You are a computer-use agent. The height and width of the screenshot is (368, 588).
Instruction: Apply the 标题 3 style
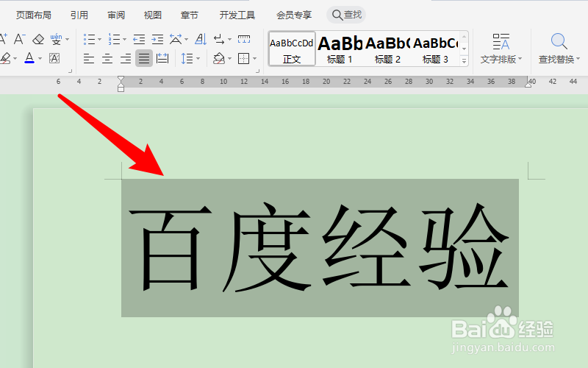coord(435,49)
